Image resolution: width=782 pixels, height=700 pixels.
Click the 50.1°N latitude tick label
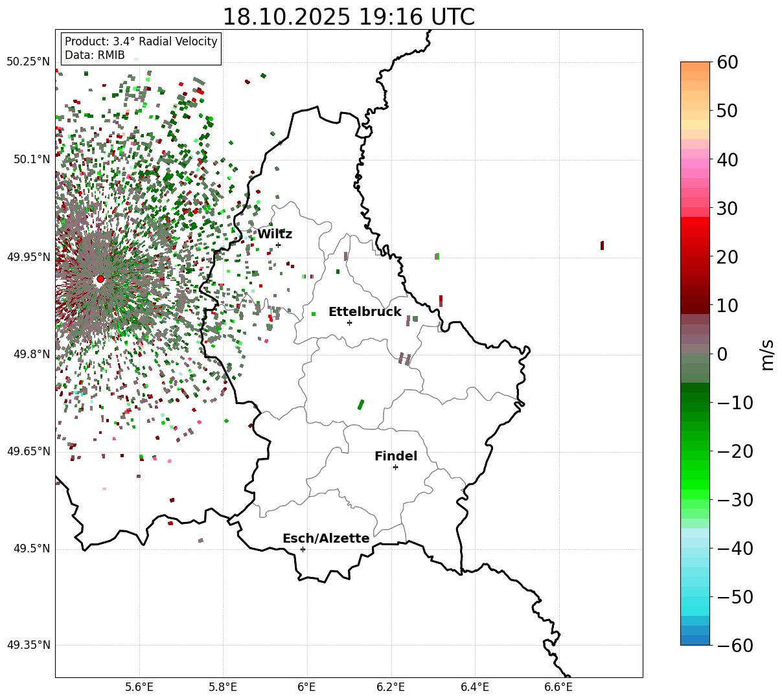[x=31, y=159]
